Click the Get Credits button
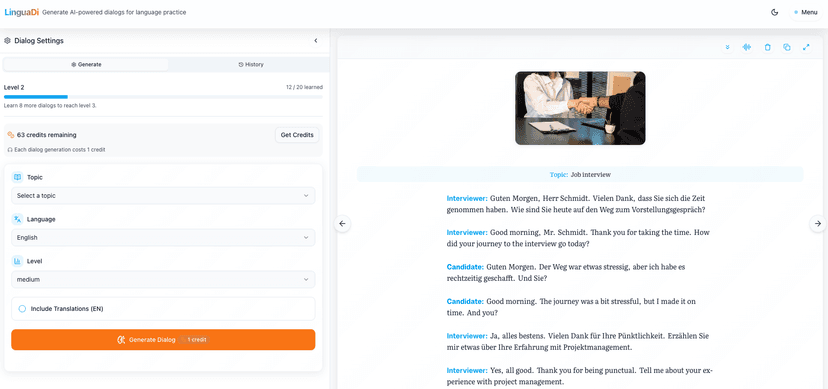The height and width of the screenshot is (389, 828). point(297,135)
